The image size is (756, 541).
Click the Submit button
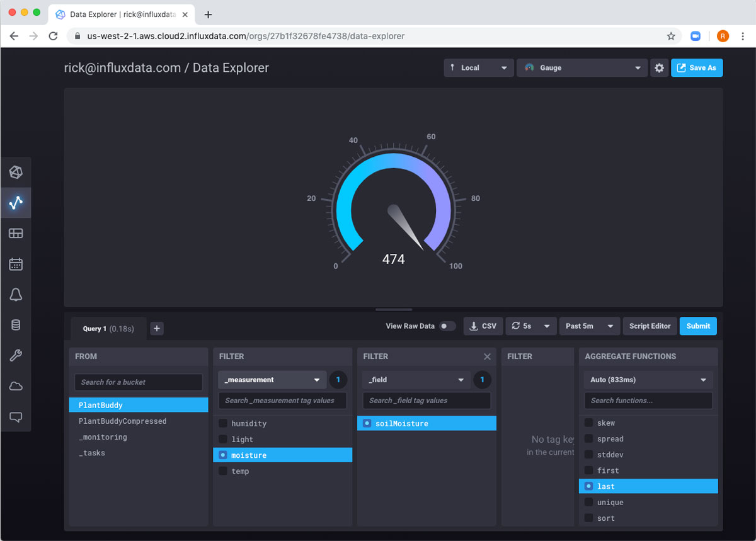pos(698,326)
